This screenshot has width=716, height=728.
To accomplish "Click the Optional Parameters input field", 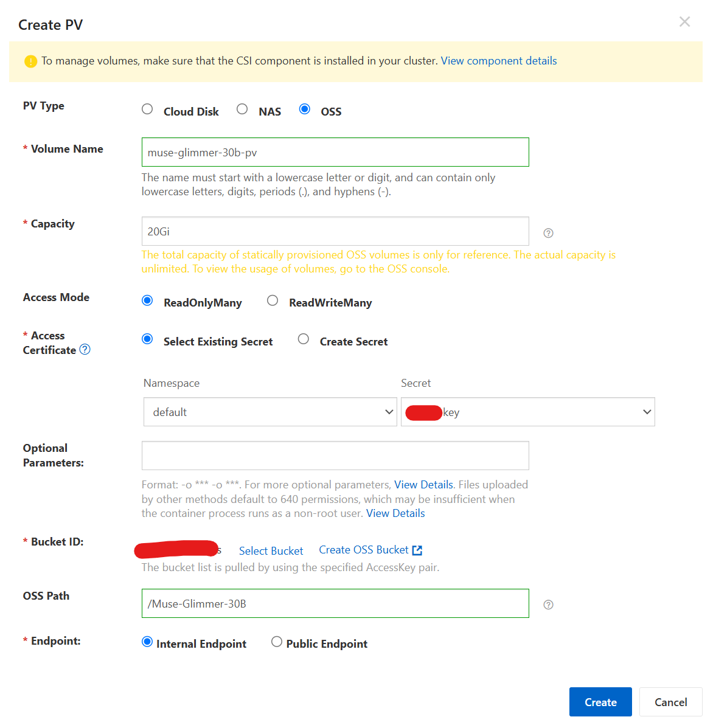I will pyautogui.click(x=335, y=456).
